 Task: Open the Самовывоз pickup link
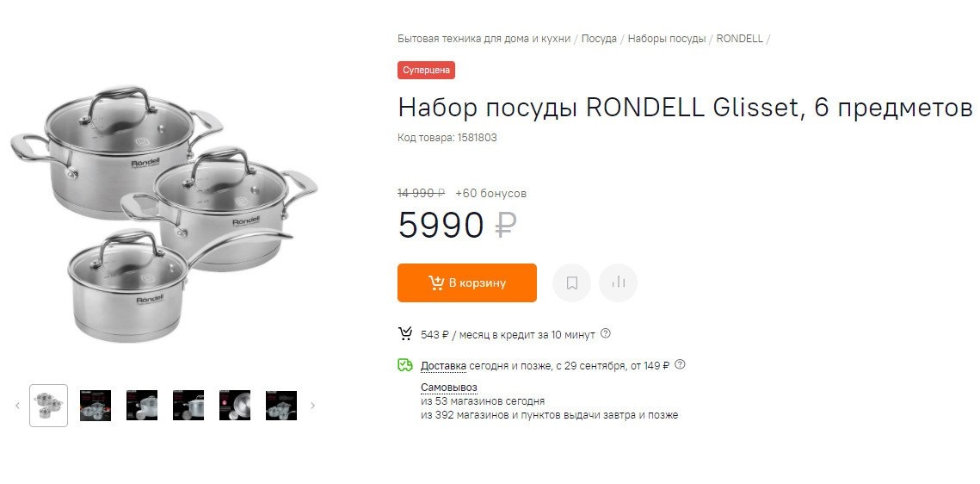[449, 388]
